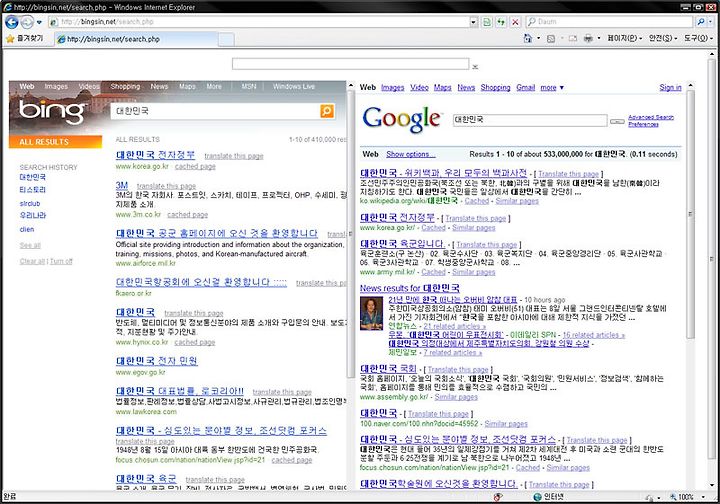Go back with the browser Back arrow

pos(11,22)
